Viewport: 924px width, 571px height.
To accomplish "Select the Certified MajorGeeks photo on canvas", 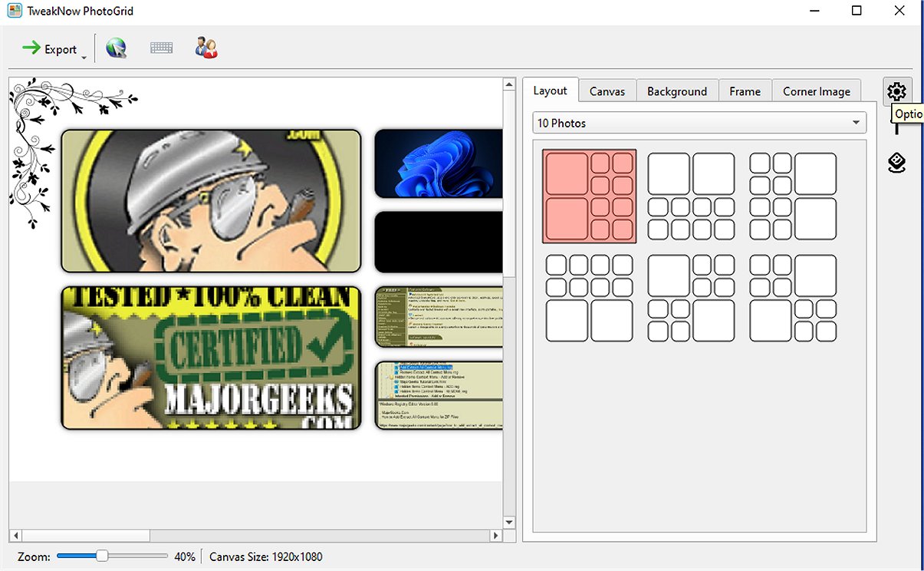I will pos(211,358).
